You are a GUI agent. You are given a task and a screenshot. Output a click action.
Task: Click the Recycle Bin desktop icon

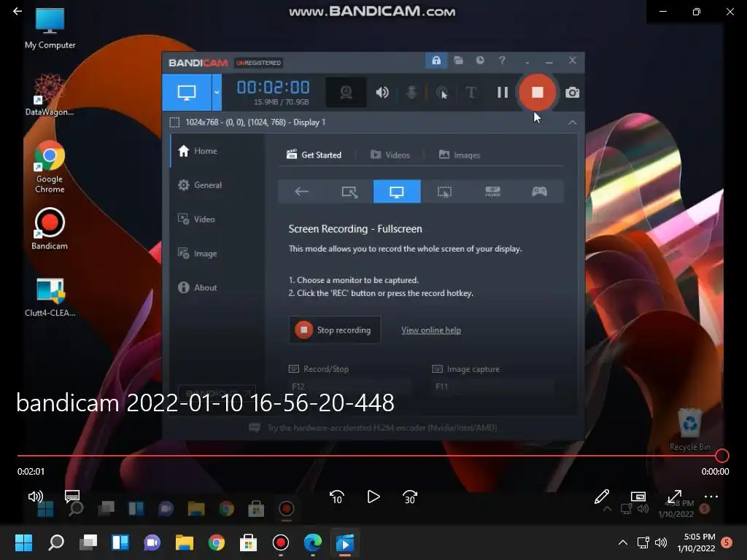(x=689, y=429)
